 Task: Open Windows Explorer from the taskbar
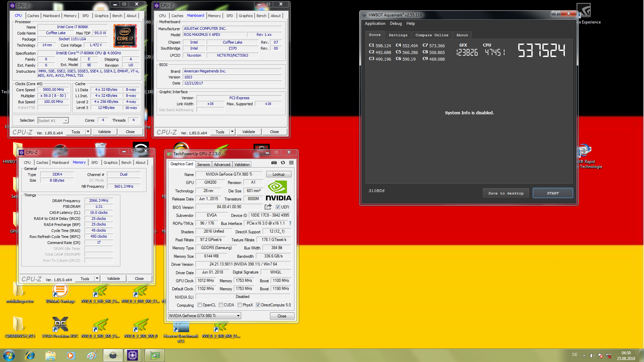pyautogui.click(x=50, y=355)
